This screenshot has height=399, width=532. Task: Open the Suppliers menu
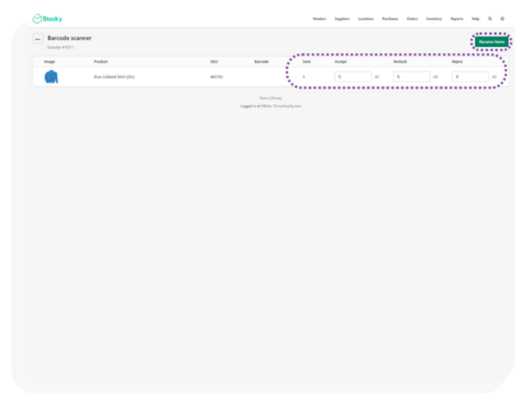pos(342,18)
